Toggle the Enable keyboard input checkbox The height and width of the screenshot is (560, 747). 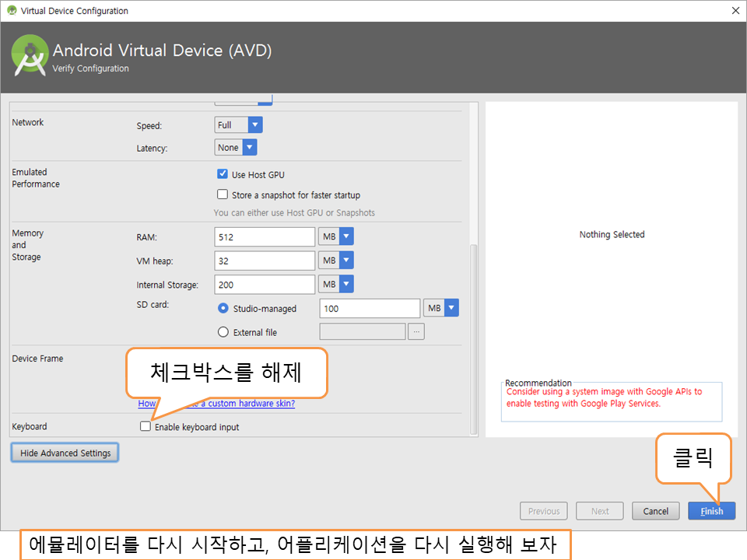pos(146,426)
